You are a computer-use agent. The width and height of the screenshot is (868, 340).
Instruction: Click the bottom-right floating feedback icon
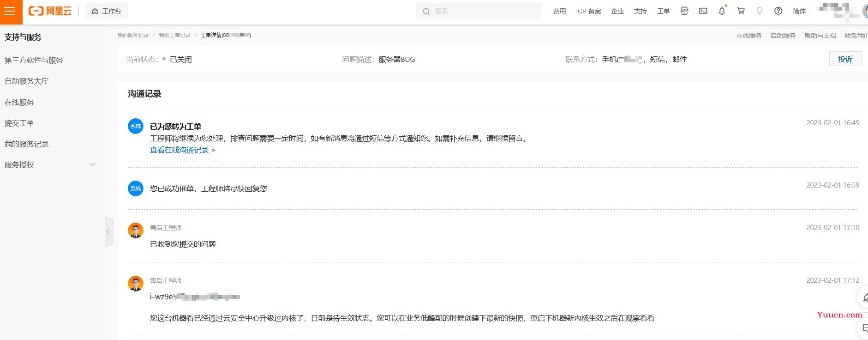864,328
